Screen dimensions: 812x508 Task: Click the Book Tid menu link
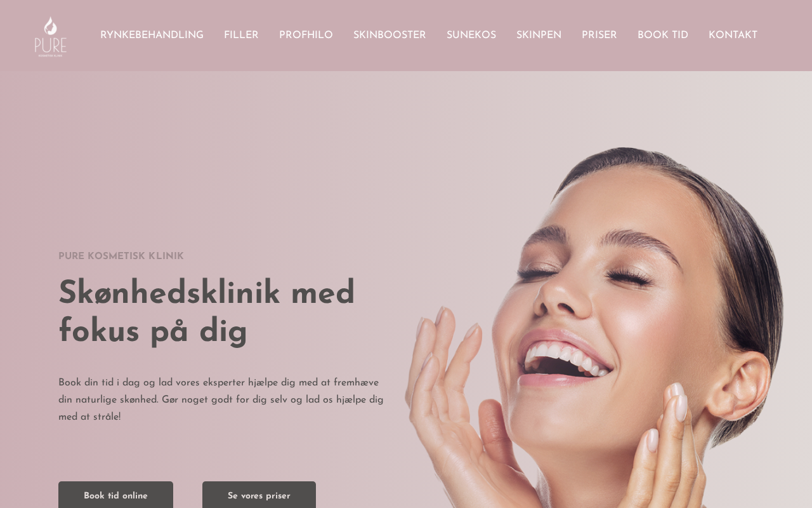663,36
